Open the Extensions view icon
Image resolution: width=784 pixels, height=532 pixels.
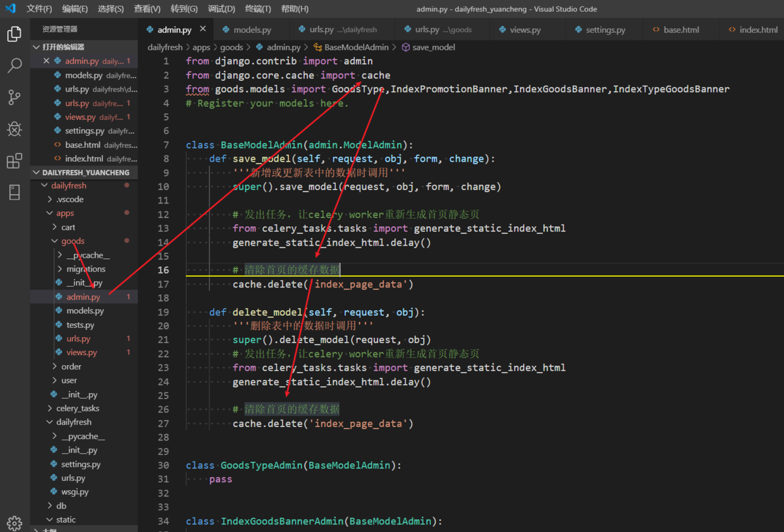click(14, 160)
